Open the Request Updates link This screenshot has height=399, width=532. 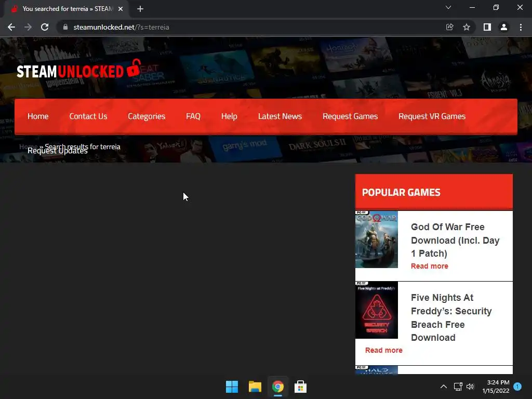57,151
